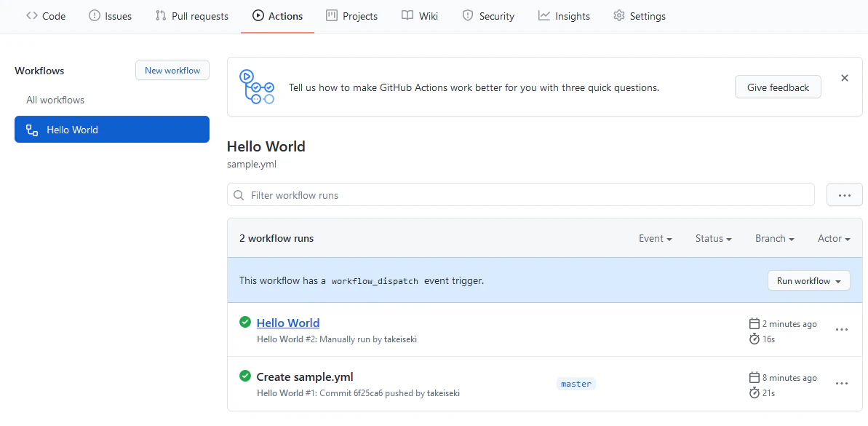View the Insights tab
Viewport: 868px width, 426px height.
click(x=564, y=16)
